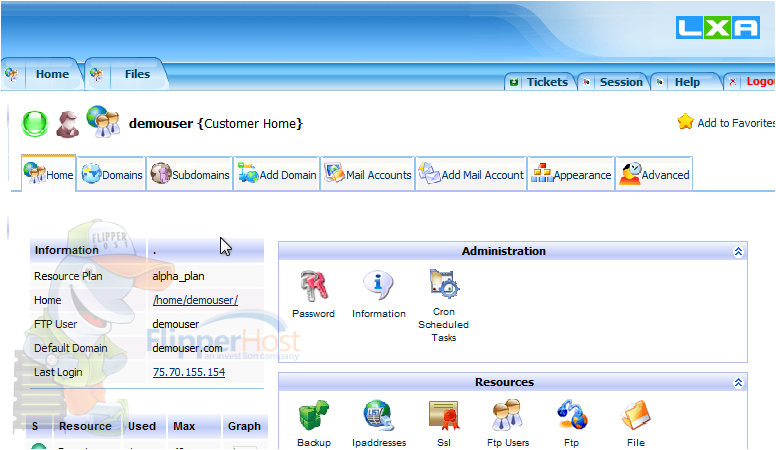Click Add to Favorites link

point(736,123)
